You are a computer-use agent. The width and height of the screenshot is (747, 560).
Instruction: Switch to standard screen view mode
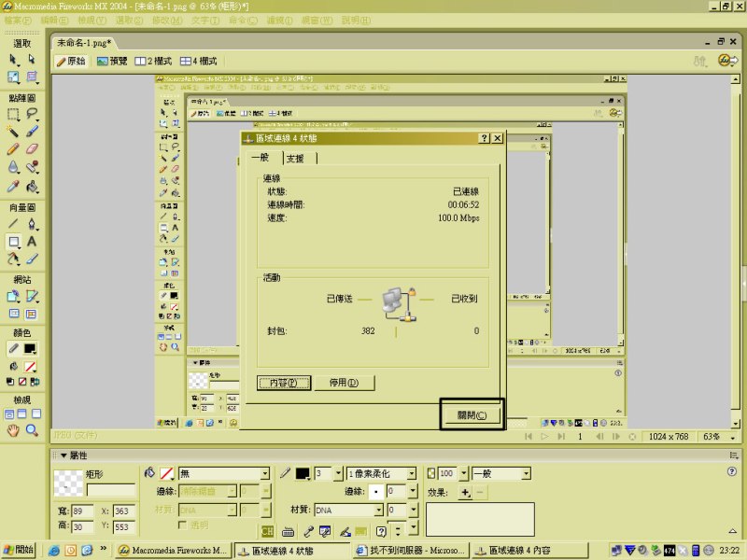coord(9,413)
